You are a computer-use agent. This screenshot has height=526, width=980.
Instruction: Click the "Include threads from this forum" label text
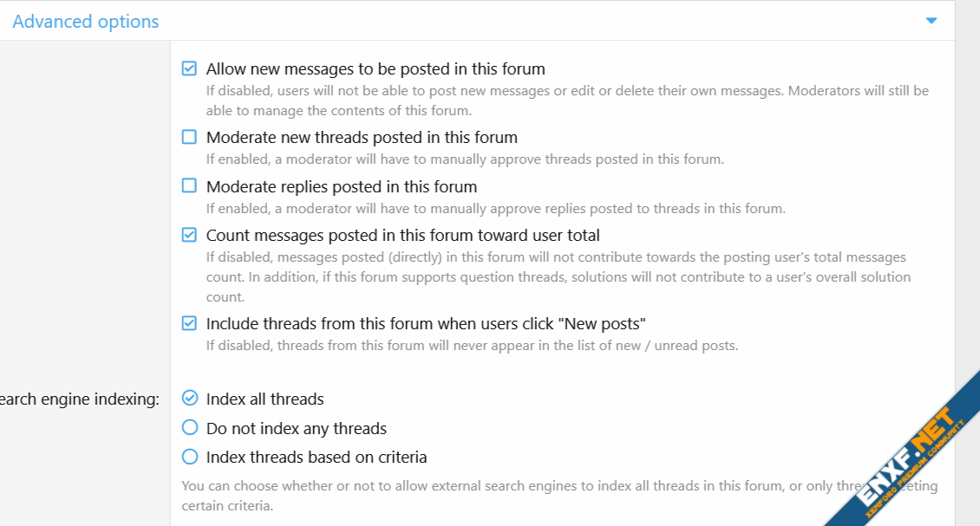(x=426, y=324)
